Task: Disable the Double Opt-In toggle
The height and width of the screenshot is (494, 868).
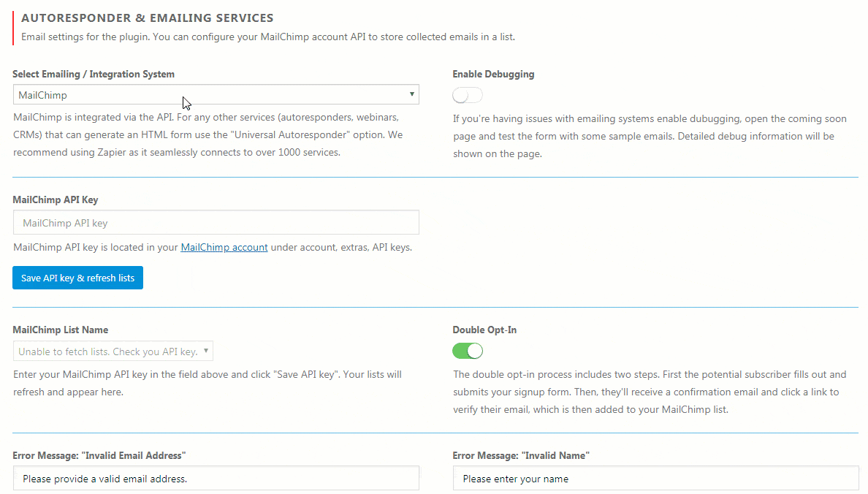Action: pos(467,351)
